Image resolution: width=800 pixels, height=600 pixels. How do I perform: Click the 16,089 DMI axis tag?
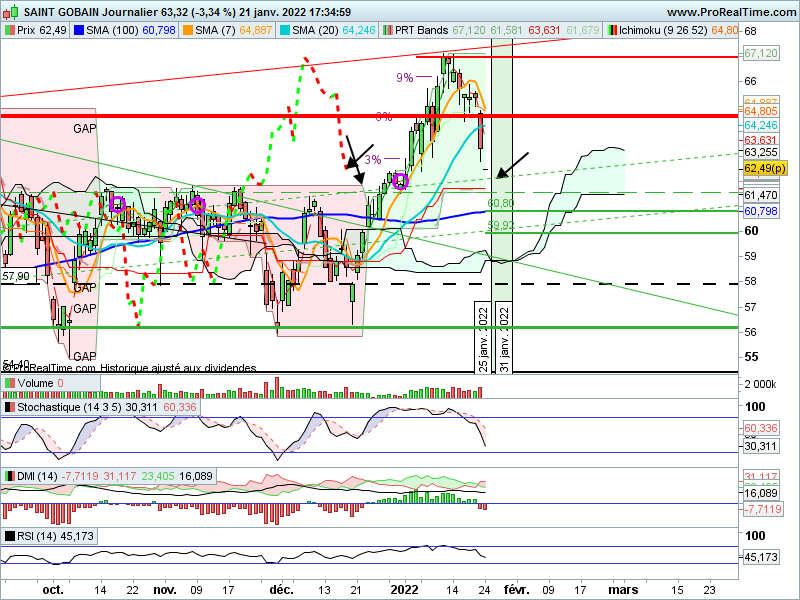tap(761, 493)
